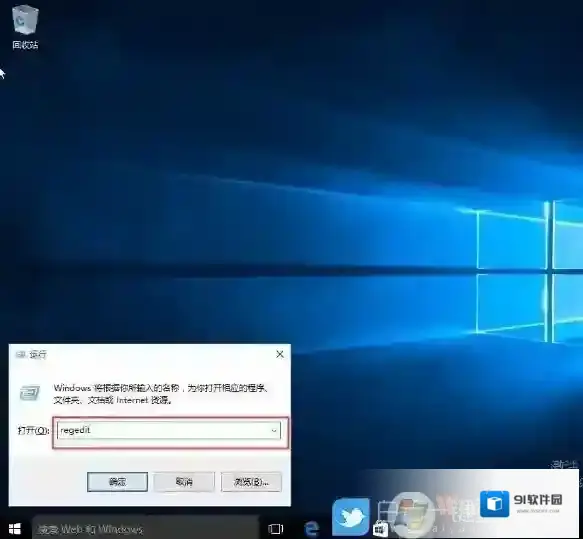Open the Store icon on the taskbar
This screenshot has height=539, width=583.
(x=380, y=528)
